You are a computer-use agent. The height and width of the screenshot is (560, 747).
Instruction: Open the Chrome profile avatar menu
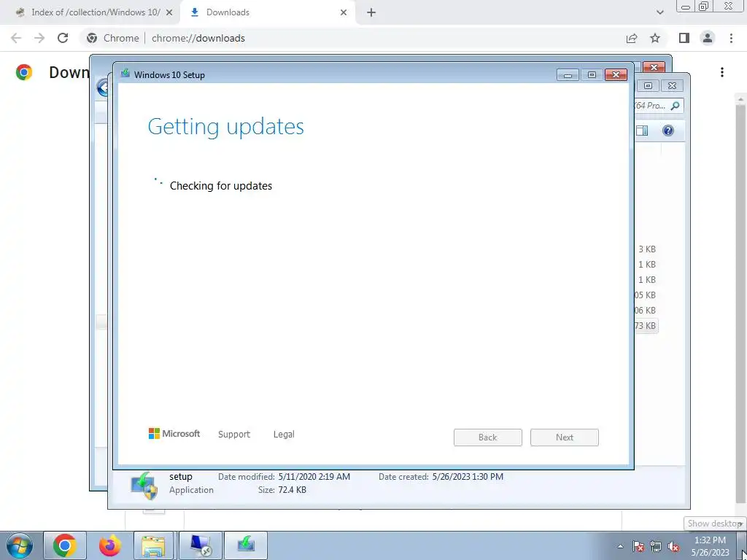pos(708,38)
